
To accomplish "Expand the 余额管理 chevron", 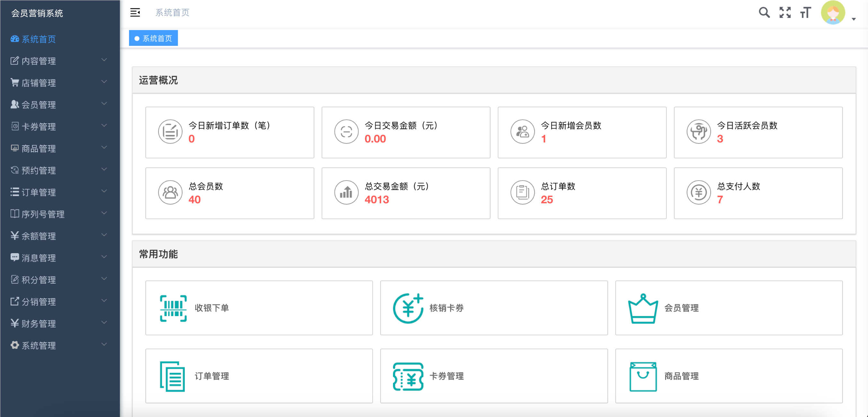I will (104, 235).
